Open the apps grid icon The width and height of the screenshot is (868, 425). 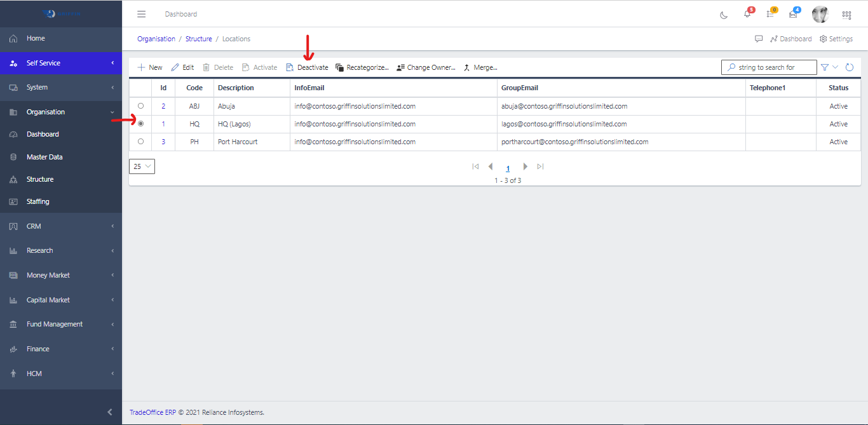[846, 15]
